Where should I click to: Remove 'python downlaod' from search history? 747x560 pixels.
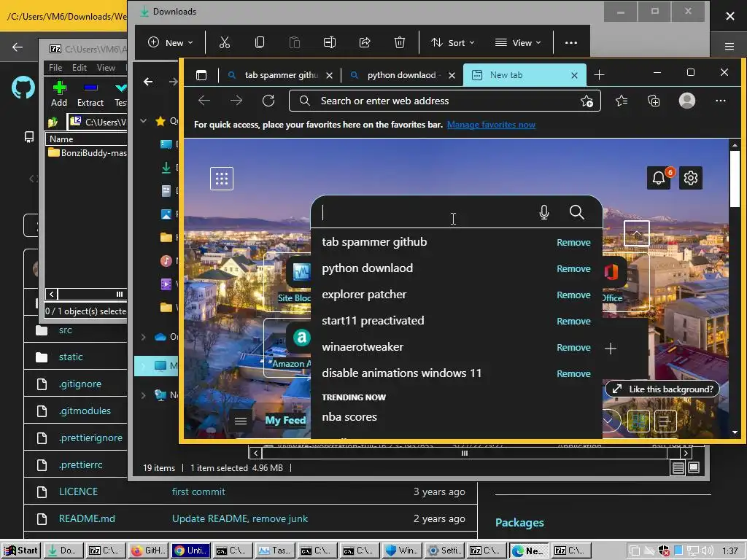click(573, 268)
